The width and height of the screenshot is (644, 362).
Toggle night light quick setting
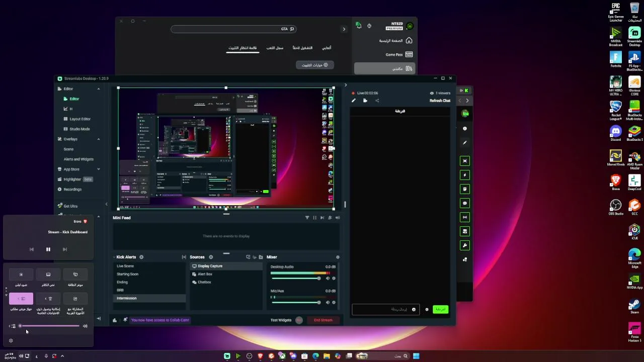21,275
